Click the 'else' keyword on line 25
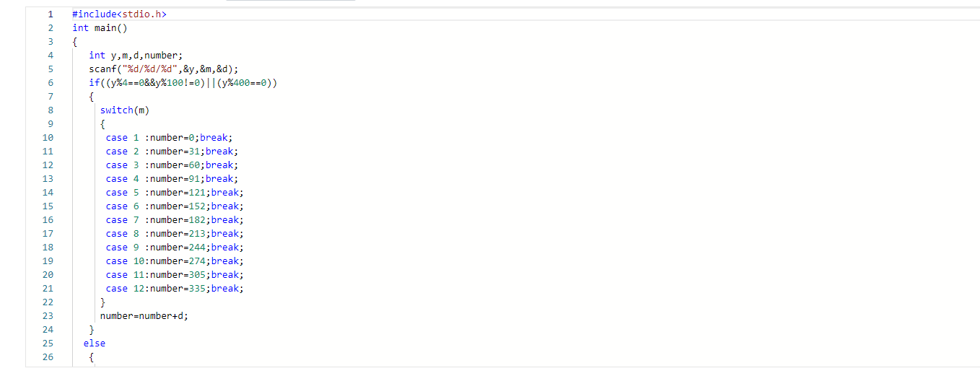This screenshot has height=376, width=980. [x=94, y=343]
